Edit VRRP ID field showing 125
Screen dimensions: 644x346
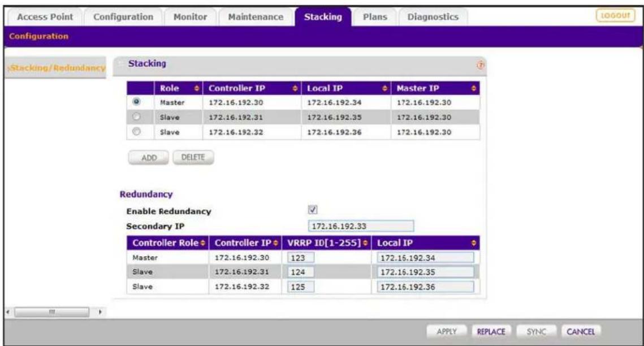point(301,287)
